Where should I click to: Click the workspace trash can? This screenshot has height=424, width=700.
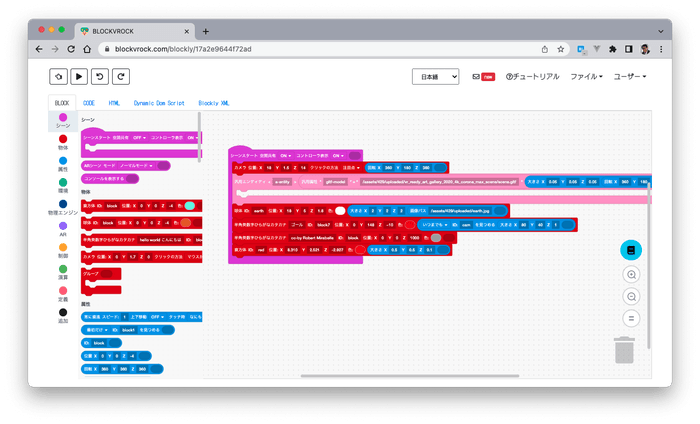624,350
